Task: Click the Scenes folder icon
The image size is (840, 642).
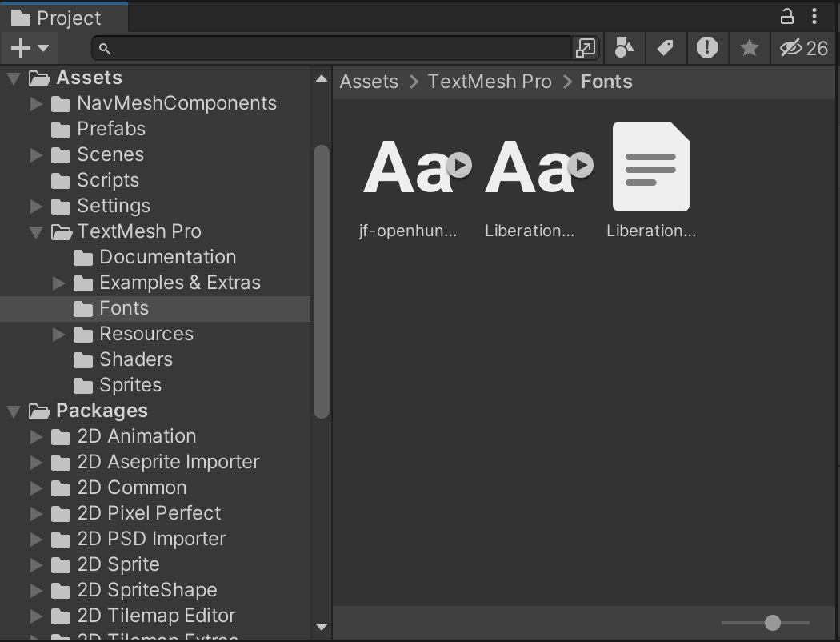Action: point(61,155)
